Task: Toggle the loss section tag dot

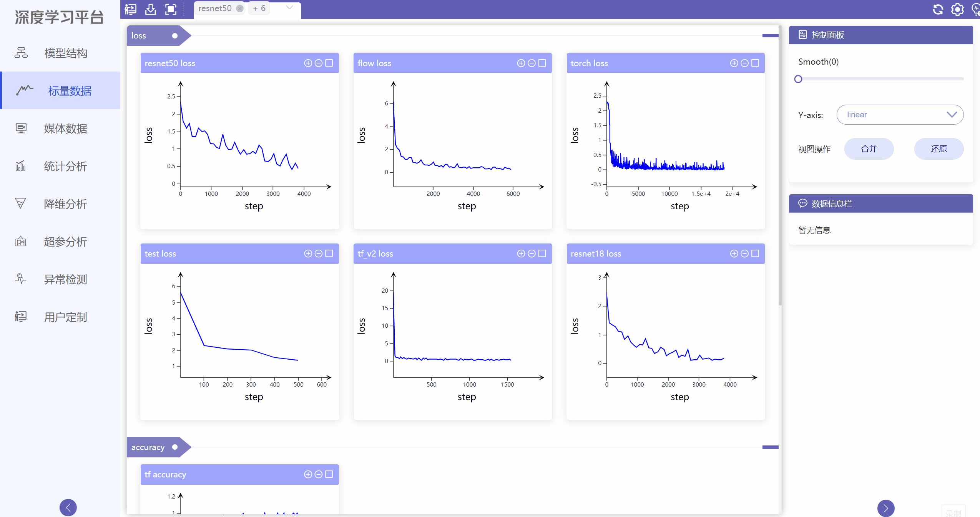Action: pos(175,36)
